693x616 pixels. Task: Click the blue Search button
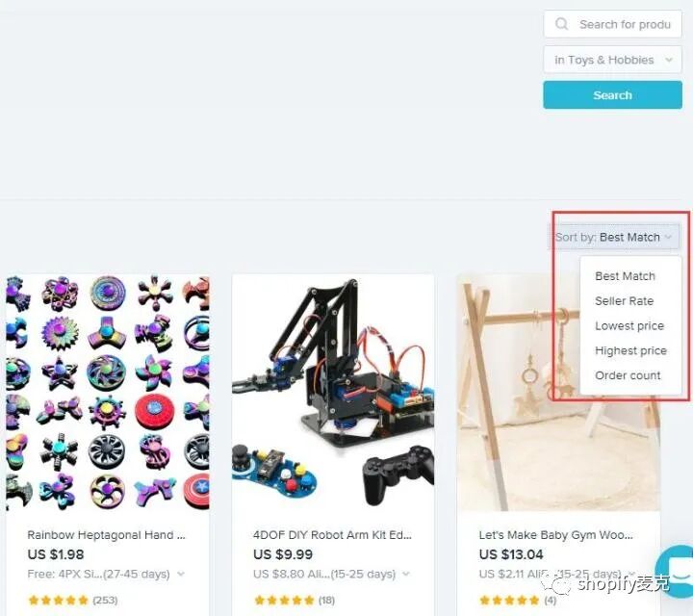click(612, 94)
